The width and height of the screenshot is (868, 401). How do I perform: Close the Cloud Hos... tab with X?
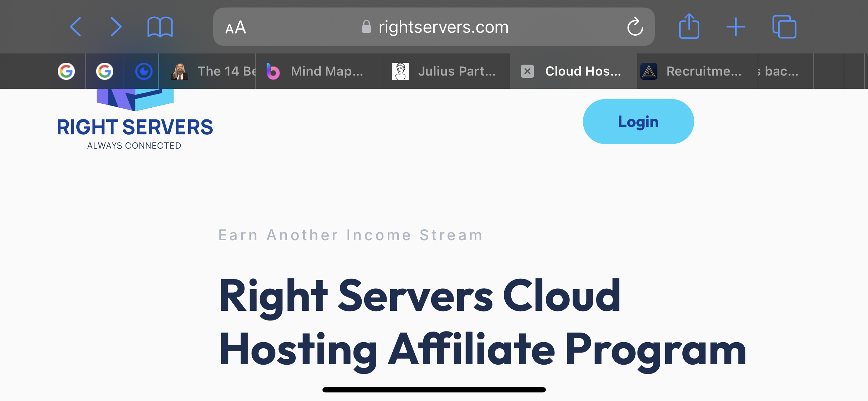527,71
